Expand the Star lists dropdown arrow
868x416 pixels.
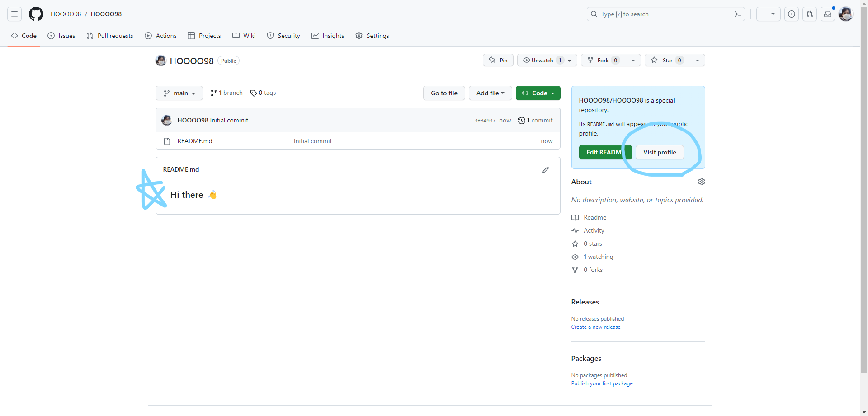click(x=698, y=60)
